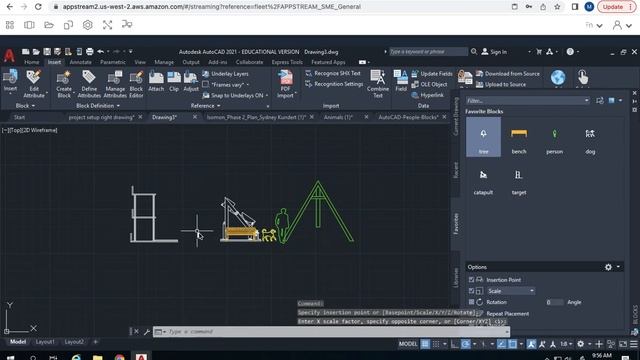Toggle the Insertion Point checkbox
640x360 pixels.
(x=471, y=280)
